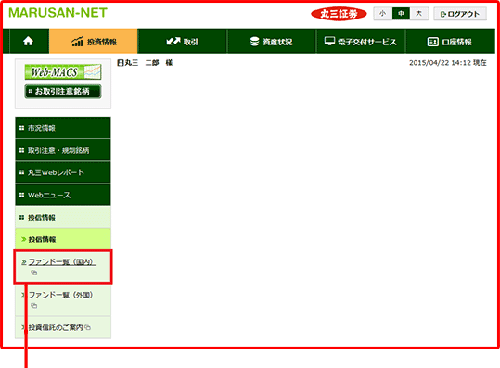The height and width of the screenshot is (368, 500).
Task: Set font size to large (大)
Action: tap(419, 14)
